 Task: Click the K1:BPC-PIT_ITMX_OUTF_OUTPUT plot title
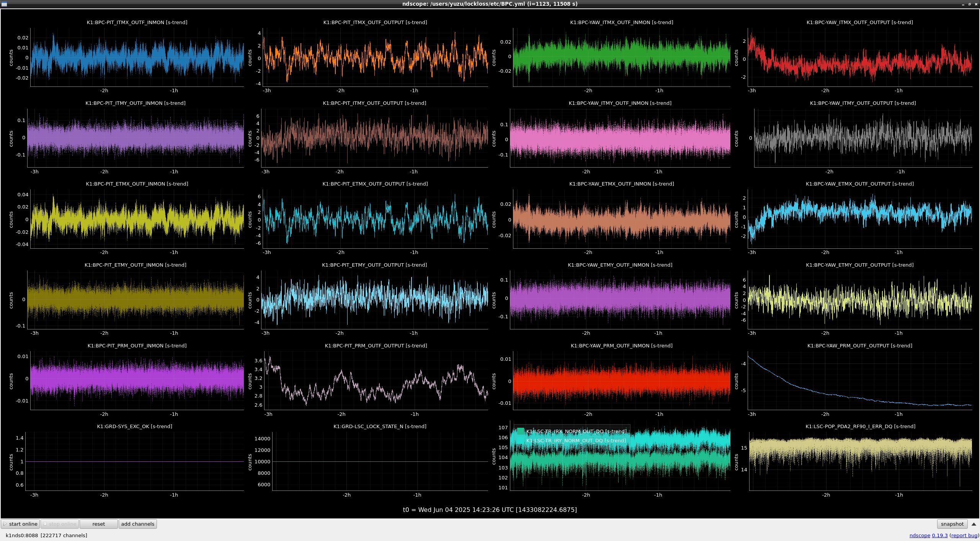pos(375,22)
